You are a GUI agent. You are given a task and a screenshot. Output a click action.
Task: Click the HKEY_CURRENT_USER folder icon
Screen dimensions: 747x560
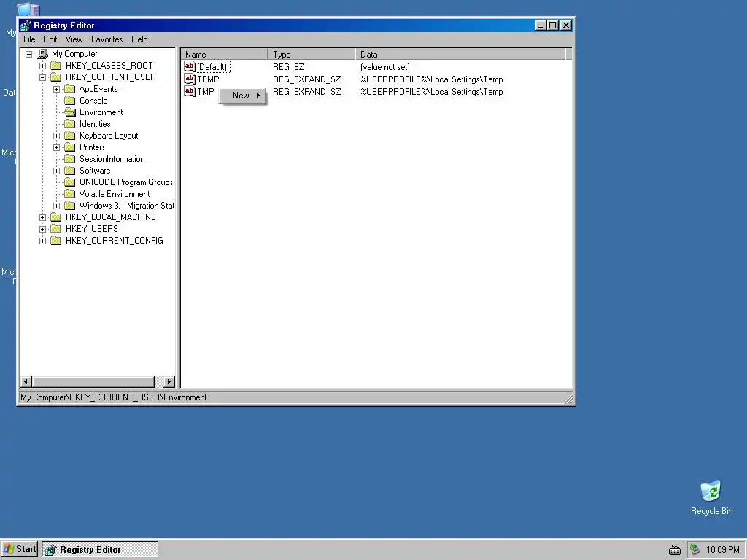(55, 77)
